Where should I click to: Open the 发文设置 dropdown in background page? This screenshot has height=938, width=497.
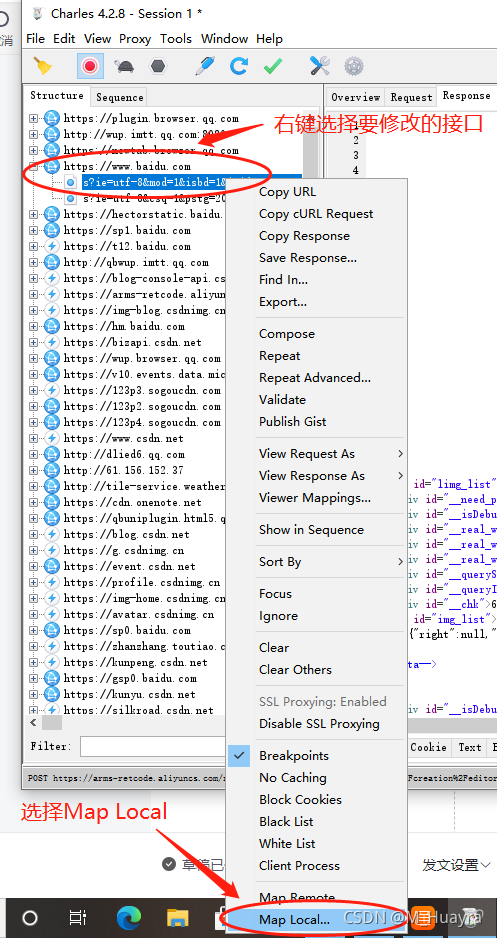456,864
